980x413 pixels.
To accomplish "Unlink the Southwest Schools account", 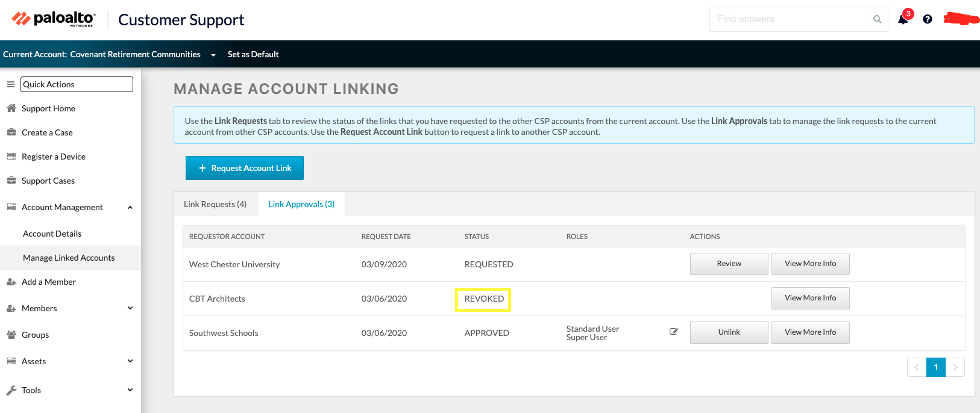I will [729, 332].
